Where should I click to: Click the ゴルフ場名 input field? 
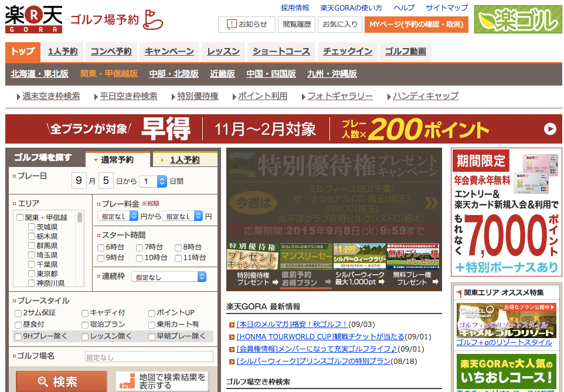(x=149, y=357)
